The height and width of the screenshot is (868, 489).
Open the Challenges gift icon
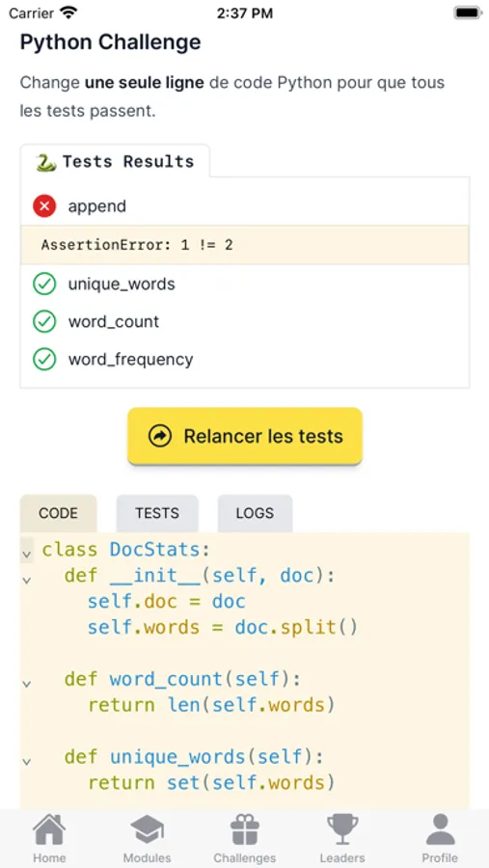click(x=245, y=829)
